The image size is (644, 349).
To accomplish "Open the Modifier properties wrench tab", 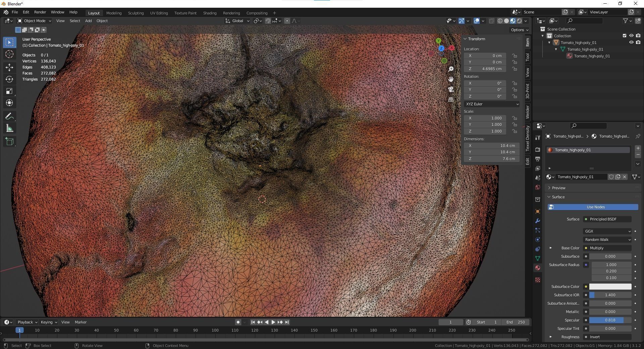I will [538, 221].
